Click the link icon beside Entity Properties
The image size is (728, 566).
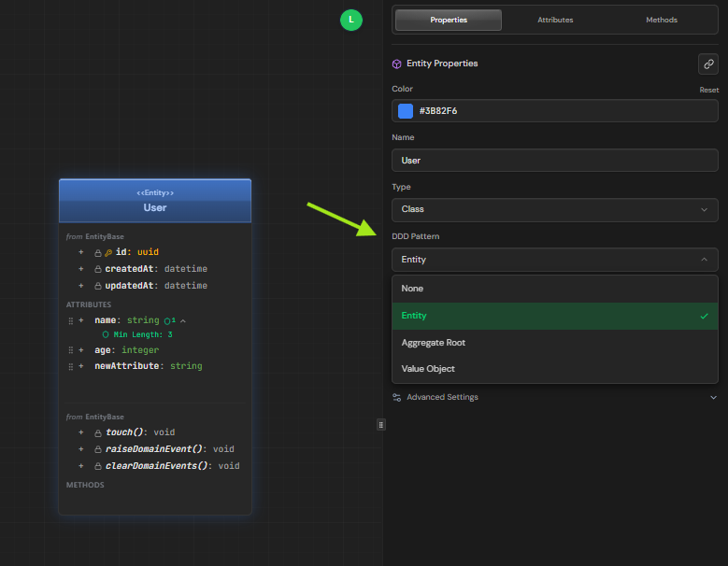pyautogui.click(x=707, y=64)
